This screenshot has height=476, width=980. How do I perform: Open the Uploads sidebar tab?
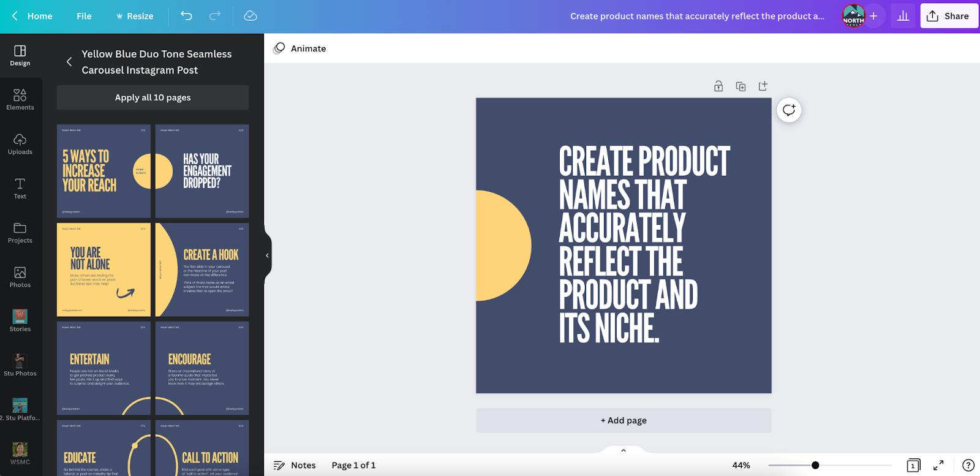pos(20,145)
